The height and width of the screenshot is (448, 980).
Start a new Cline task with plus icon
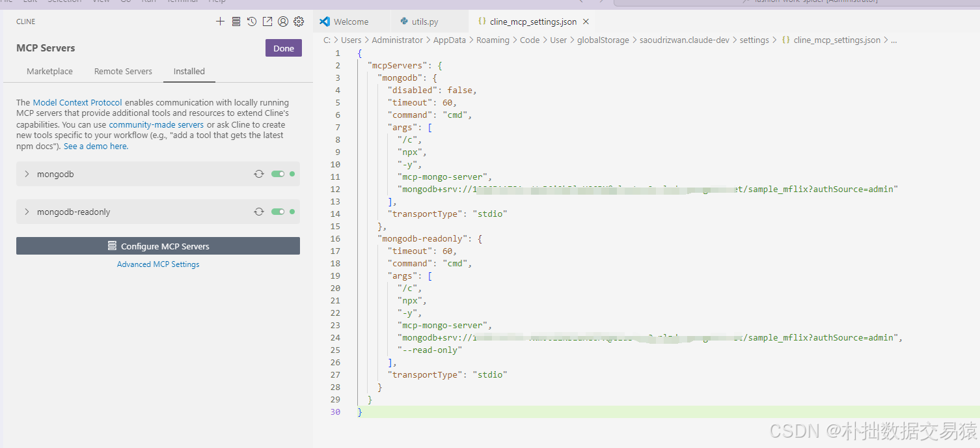click(220, 21)
